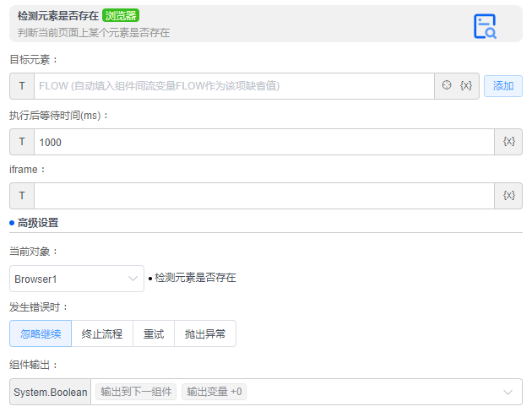The width and height of the screenshot is (532, 412).
Task: Select the 重试 error option
Action: [x=154, y=333]
